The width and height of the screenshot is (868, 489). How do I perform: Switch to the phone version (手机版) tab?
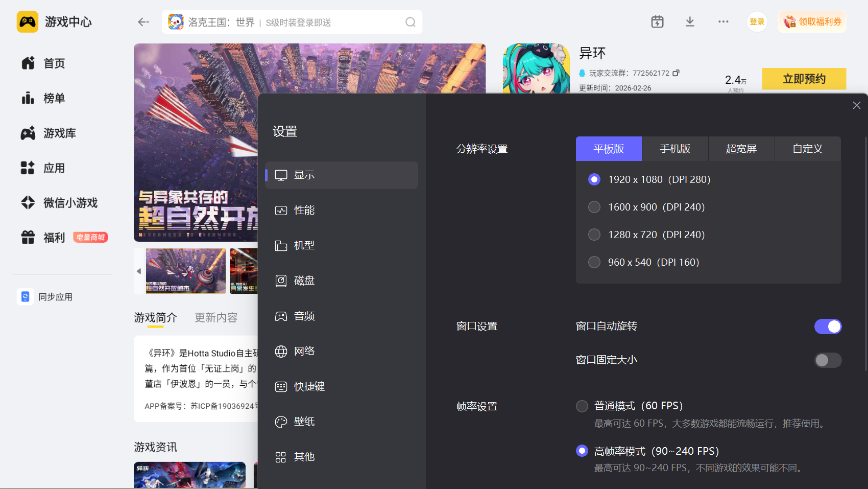[x=675, y=149]
